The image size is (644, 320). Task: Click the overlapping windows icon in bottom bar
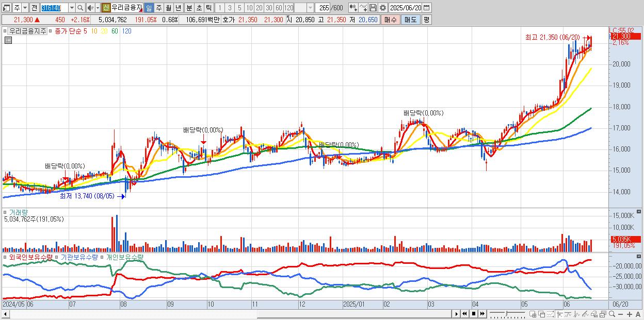[542, 314]
